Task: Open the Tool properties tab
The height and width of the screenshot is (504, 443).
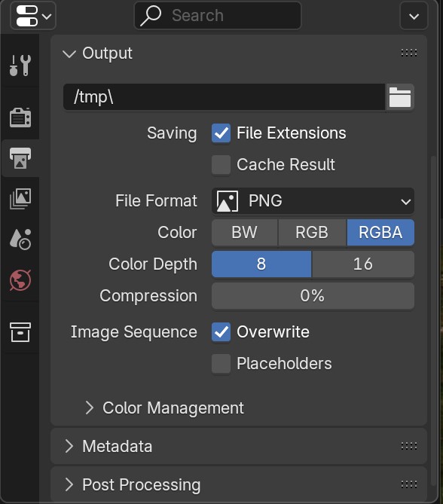Action: coord(20,66)
